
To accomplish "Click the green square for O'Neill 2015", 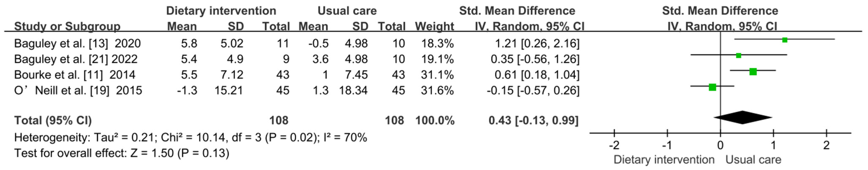I will (x=712, y=87).
